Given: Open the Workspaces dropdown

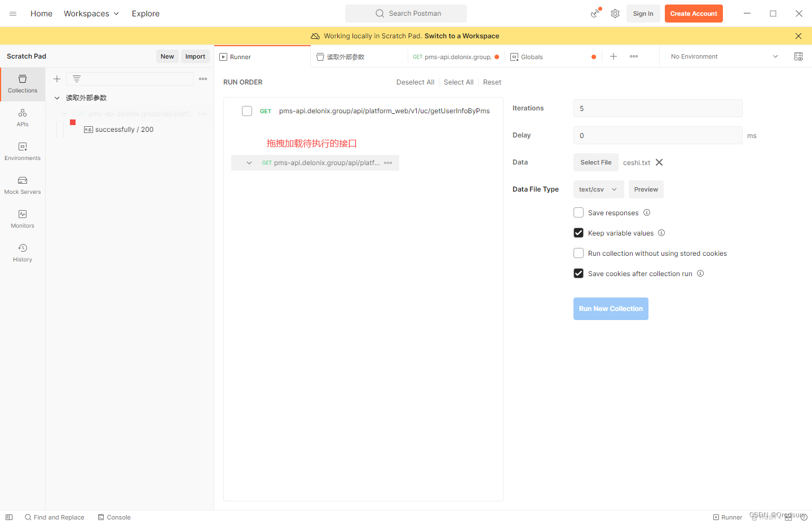Looking at the screenshot, I should (x=91, y=14).
